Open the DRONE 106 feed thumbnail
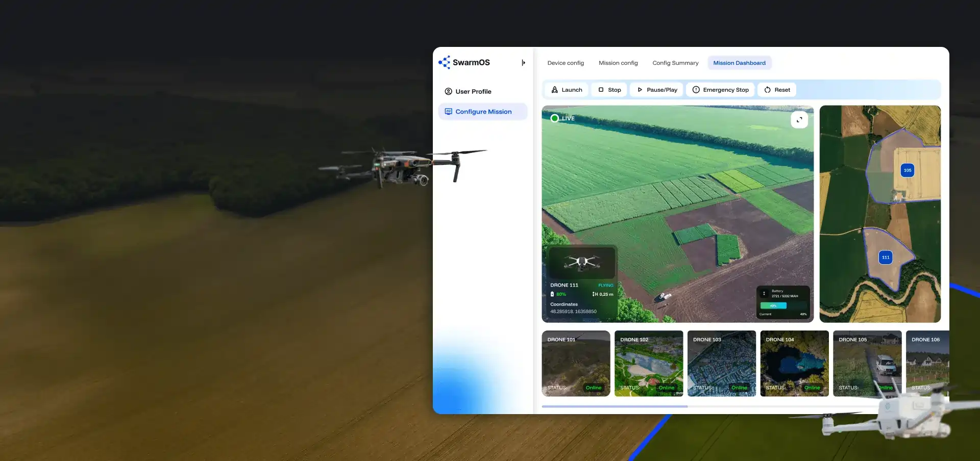 927,364
